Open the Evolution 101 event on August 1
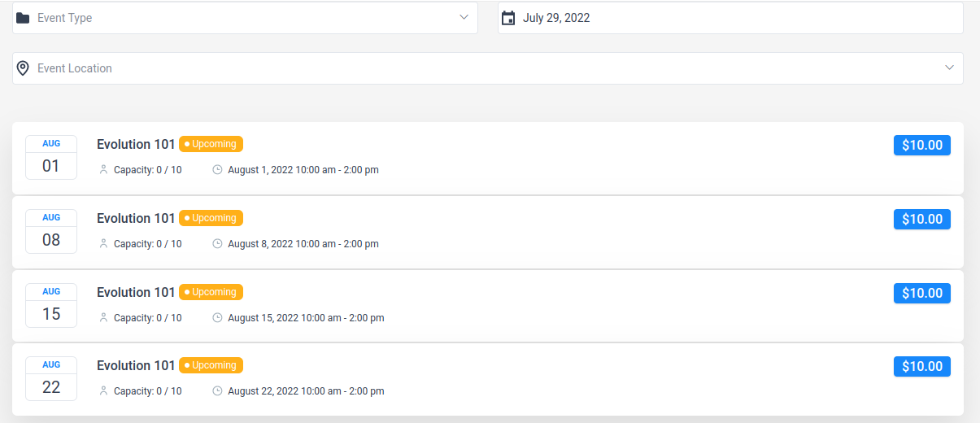This screenshot has height=423, width=980. [136, 144]
